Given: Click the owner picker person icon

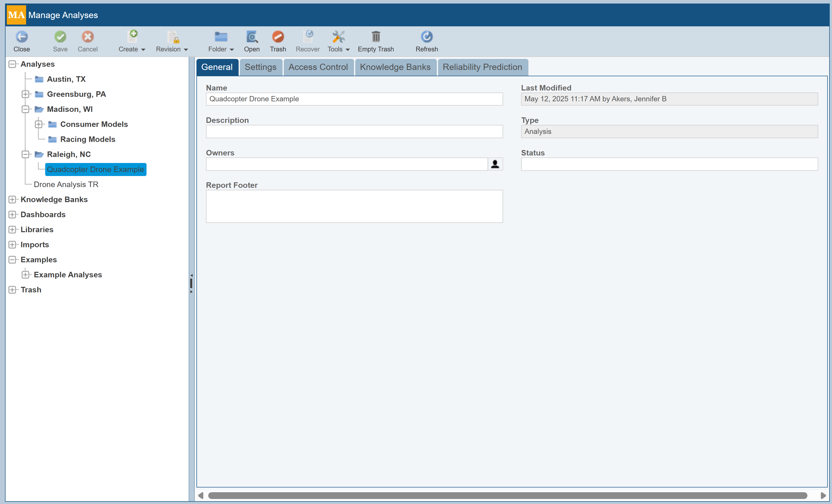Looking at the screenshot, I should pyautogui.click(x=495, y=164).
